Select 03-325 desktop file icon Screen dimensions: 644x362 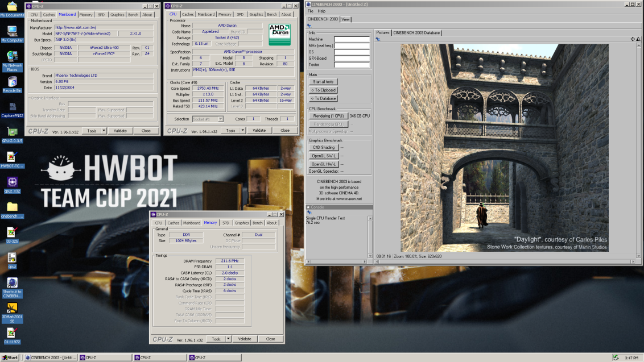click(x=12, y=235)
